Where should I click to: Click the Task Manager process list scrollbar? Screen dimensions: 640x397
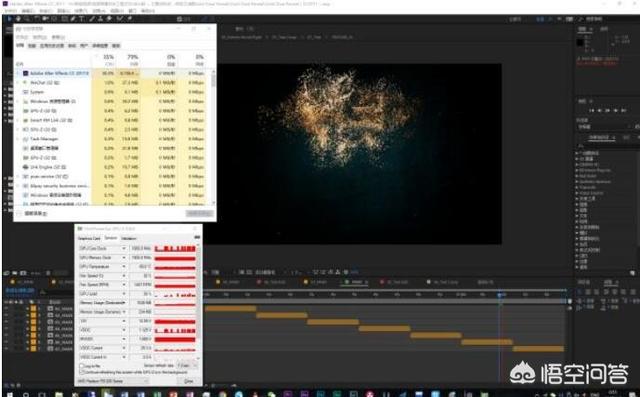tap(213, 137)
